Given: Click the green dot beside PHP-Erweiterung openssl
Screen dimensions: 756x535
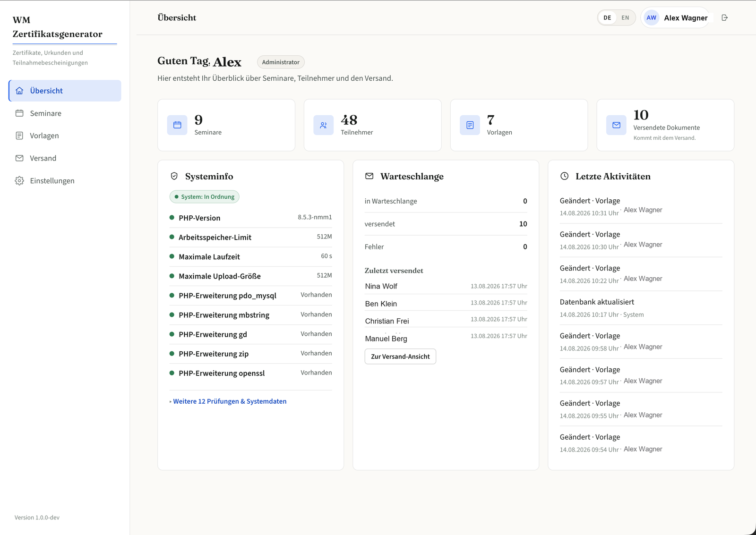Looking at the screenshot, I should [x=172, y=373].
